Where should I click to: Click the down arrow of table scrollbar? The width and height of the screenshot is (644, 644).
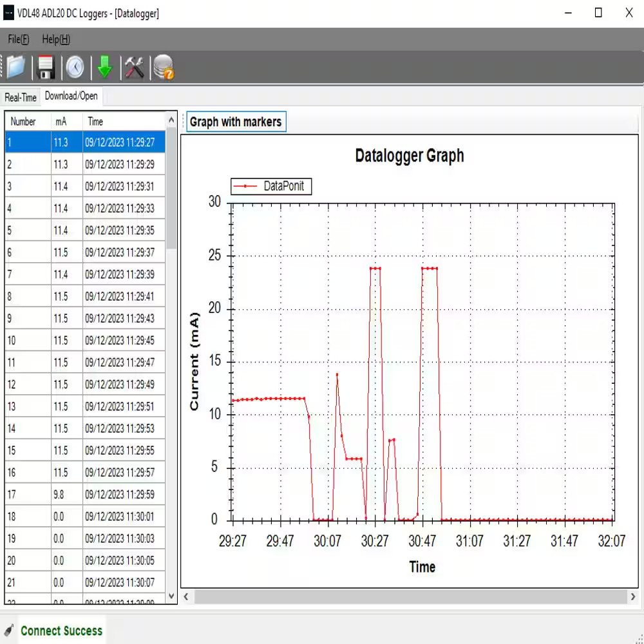pos(171,596)
